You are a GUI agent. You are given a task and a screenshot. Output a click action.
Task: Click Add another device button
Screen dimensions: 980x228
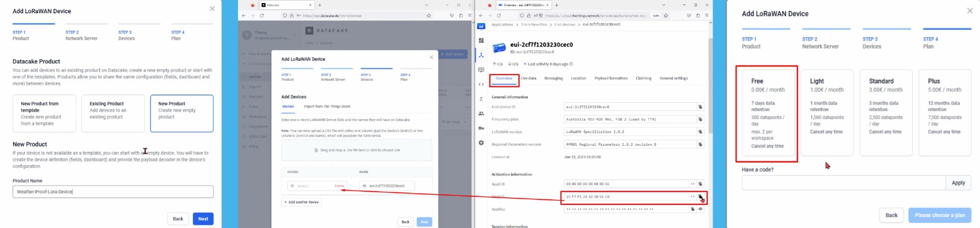tap(302, 202)
